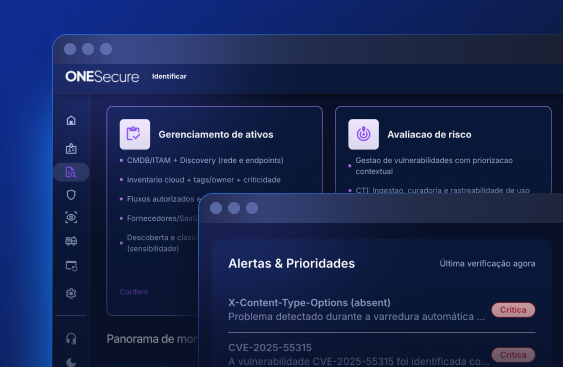
Task: Open the Conferir link
Action: point(134,292)
